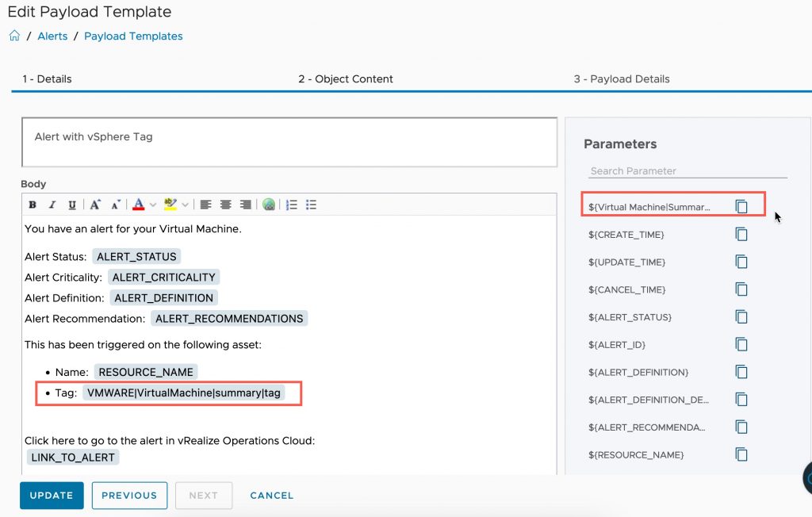Open font color dropdown arrow

(x=153, y=205)
